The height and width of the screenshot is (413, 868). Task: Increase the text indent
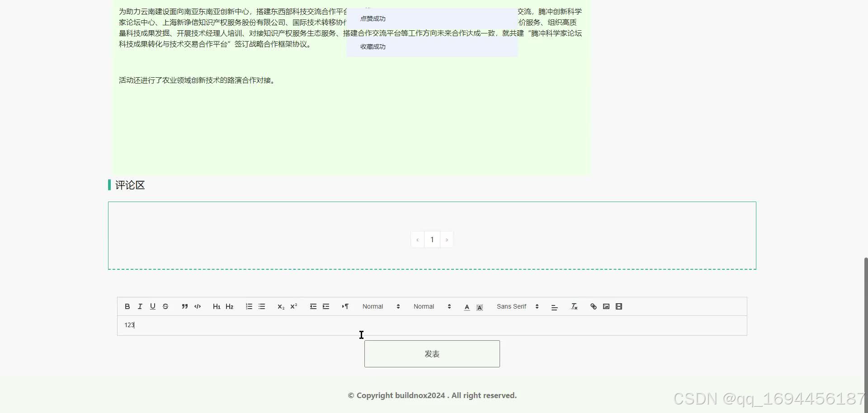click(325, 306)
